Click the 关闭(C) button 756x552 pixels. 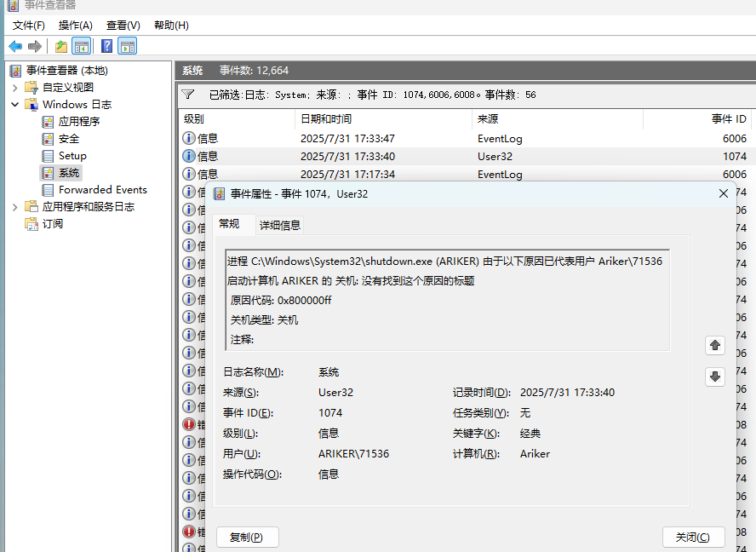[x=693, y=537]
